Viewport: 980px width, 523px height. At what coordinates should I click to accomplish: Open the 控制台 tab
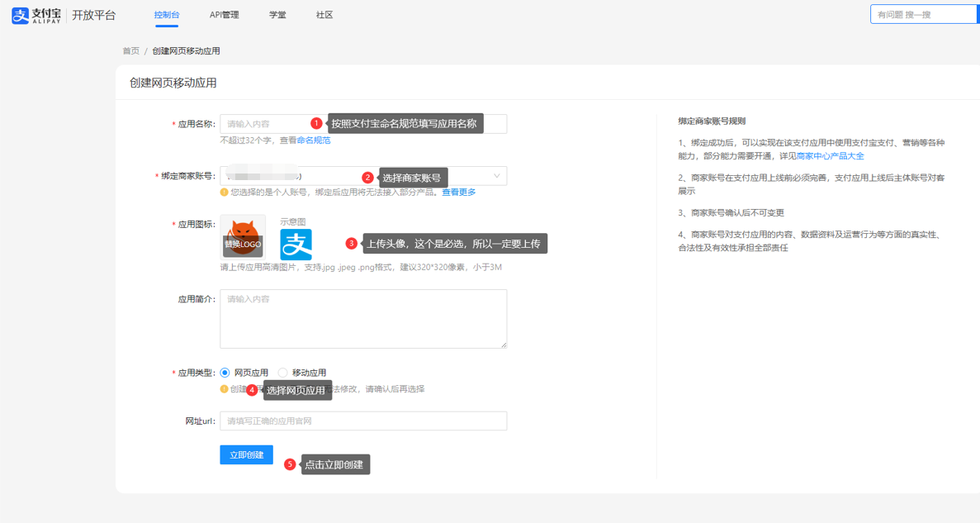[167, 15]
